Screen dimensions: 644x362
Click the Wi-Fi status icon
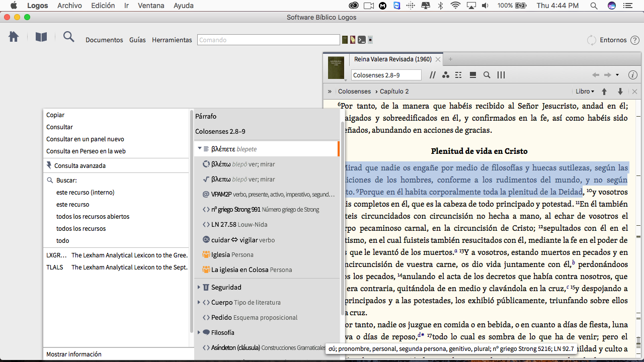click(x=456, y=6)
